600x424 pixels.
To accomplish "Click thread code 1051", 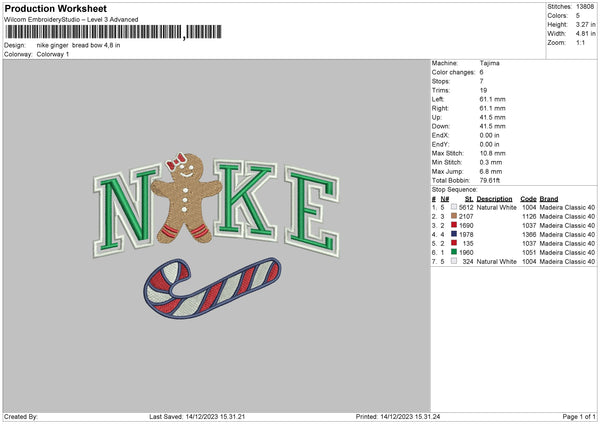I will 529,252.
